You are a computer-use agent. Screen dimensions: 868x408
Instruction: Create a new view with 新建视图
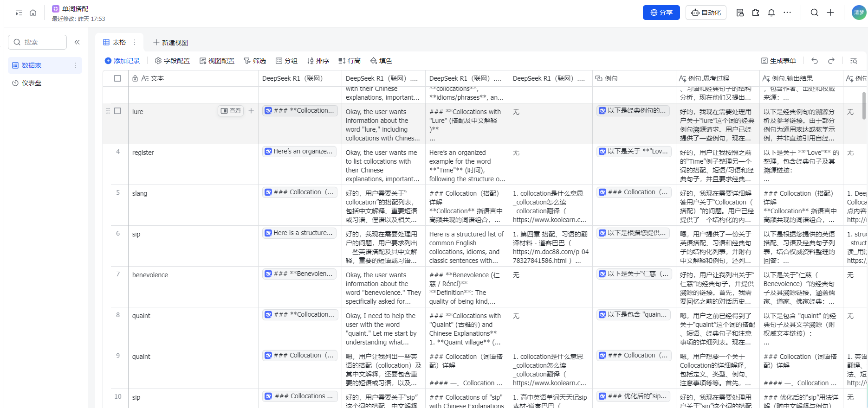[170, 42]
